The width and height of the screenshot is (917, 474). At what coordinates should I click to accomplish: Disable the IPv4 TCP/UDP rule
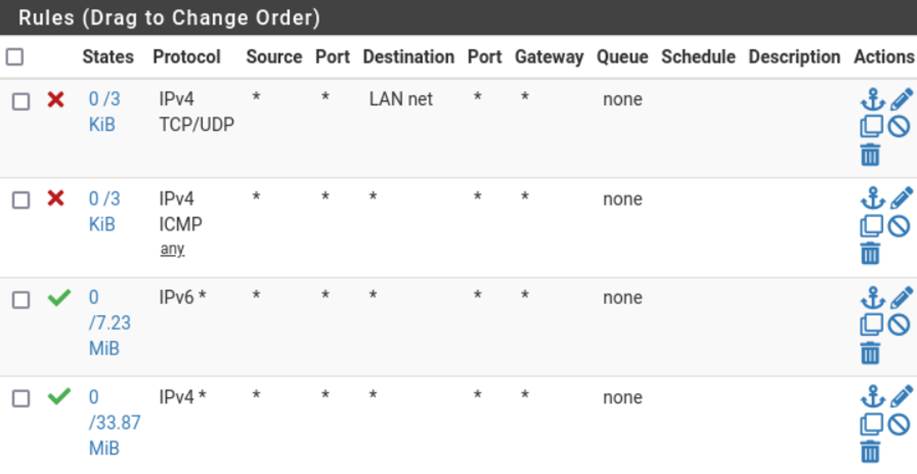(x=898, y=127)
